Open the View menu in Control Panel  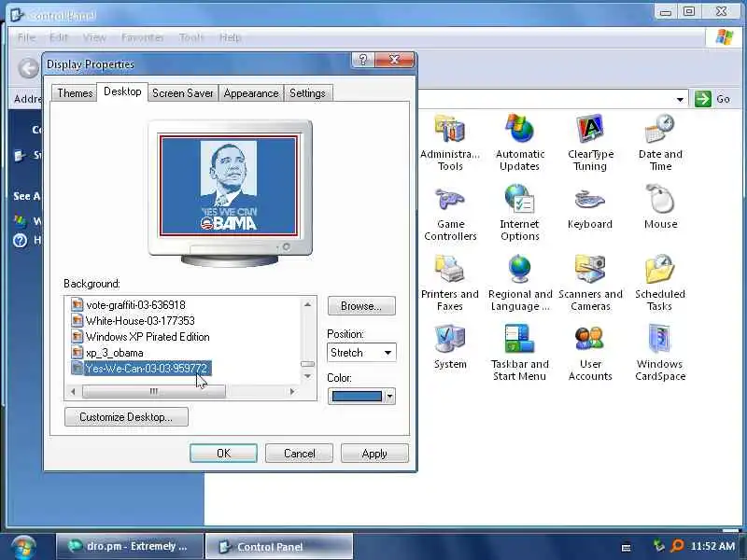(x=94, y=37)
